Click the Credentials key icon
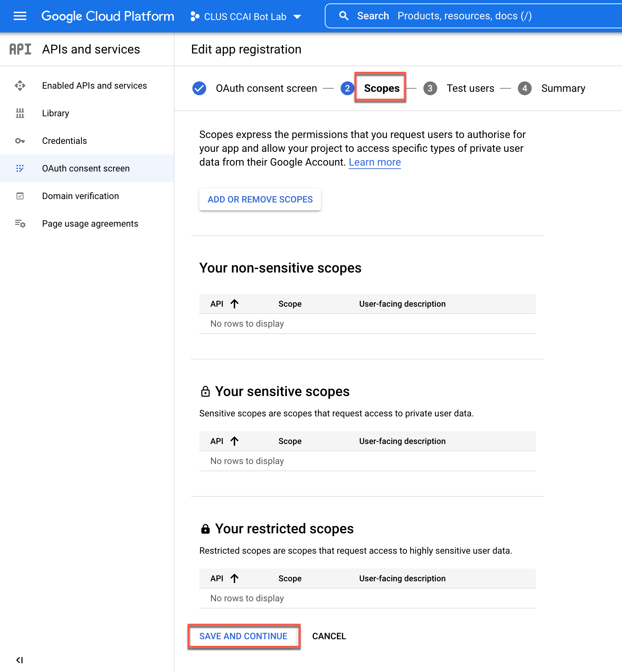622x672 pixels. (x=20, y=141)
